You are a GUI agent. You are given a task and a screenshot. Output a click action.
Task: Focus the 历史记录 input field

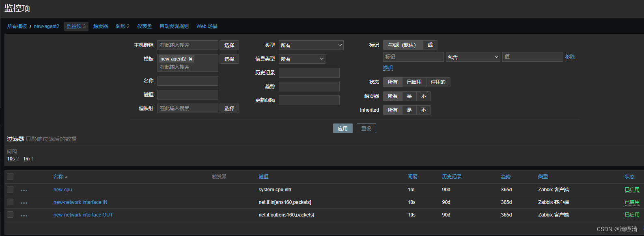309,73
